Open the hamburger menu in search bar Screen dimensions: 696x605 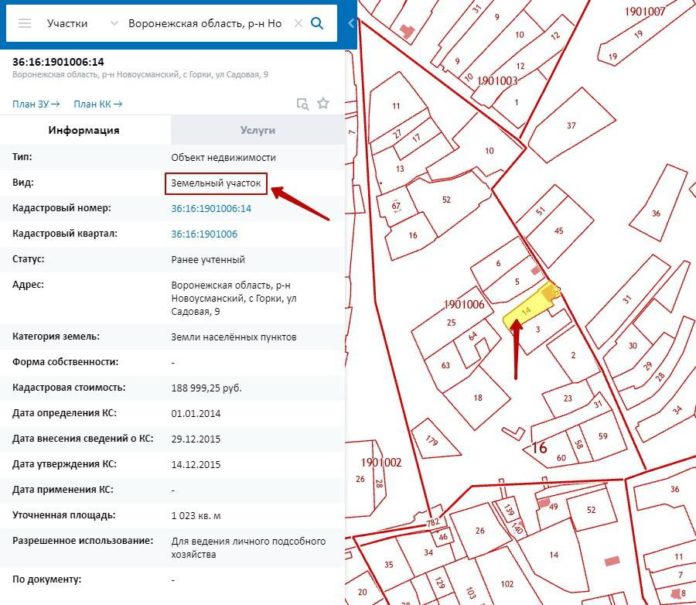click(25, 23)
